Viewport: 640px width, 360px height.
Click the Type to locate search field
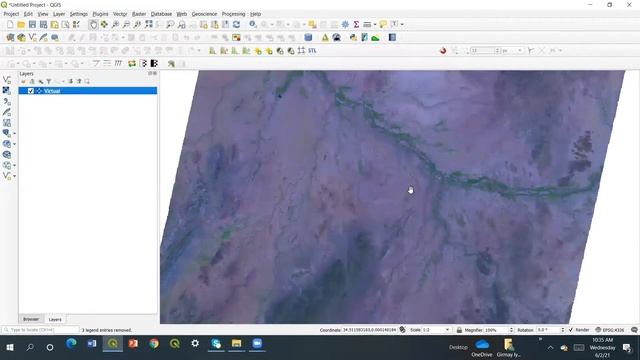(40, 330)
